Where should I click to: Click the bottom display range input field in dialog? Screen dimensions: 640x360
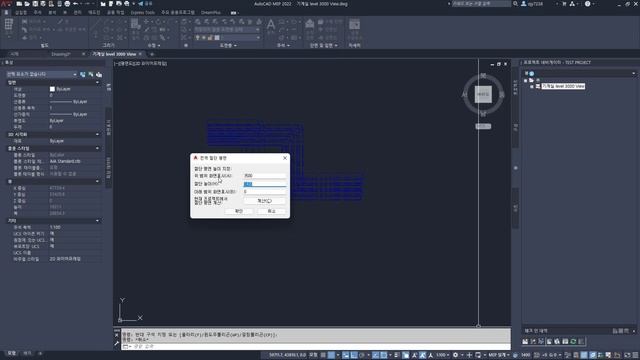click(x=264, y=191)
